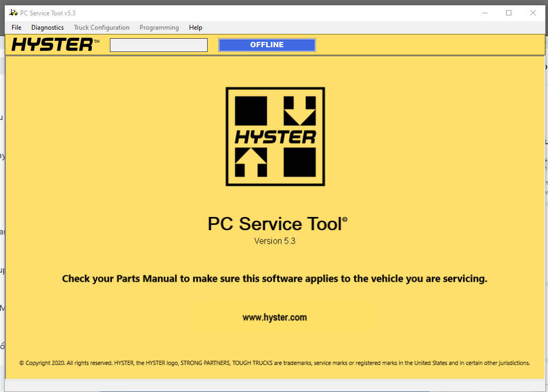548x392 pixels.
Task: Open the Help menu
Action: pos(195,27)
